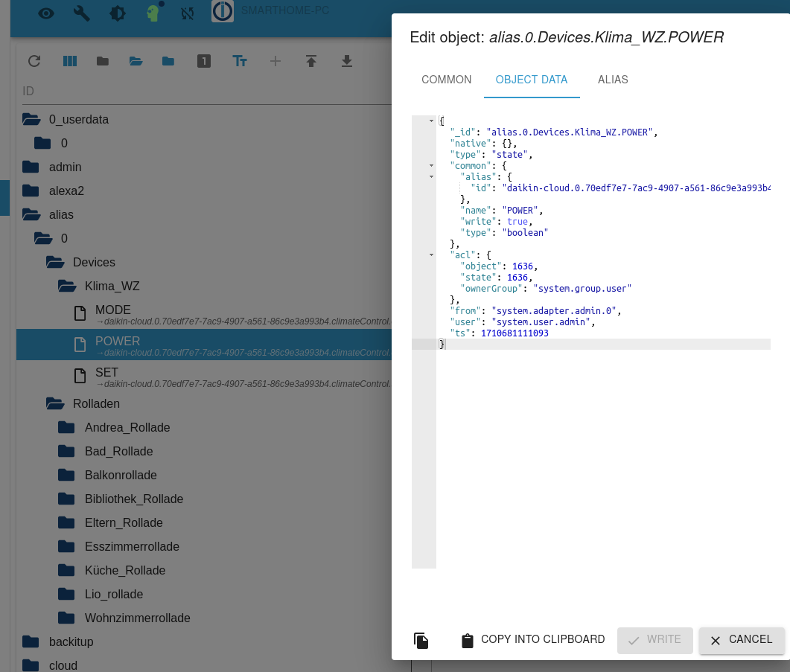The width and height of the screenshot is (790, 672).
Task: Expand all folders with open folder icon
Action: coord(136,62)
